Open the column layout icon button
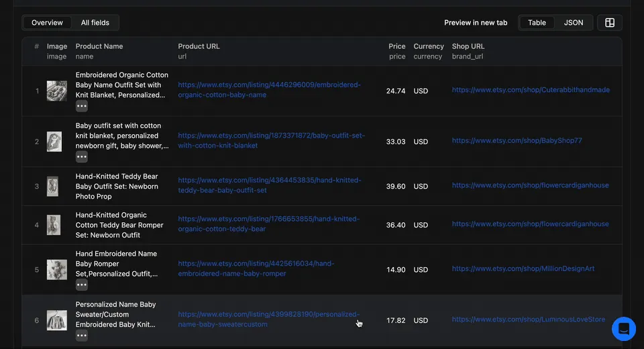Image resolution: width=644 pixels, height=349 pixels. click(x=609, y=23)
